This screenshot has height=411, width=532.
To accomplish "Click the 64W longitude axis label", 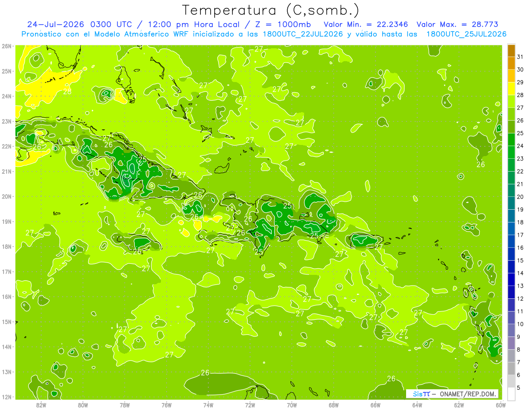I will point(417,405).
